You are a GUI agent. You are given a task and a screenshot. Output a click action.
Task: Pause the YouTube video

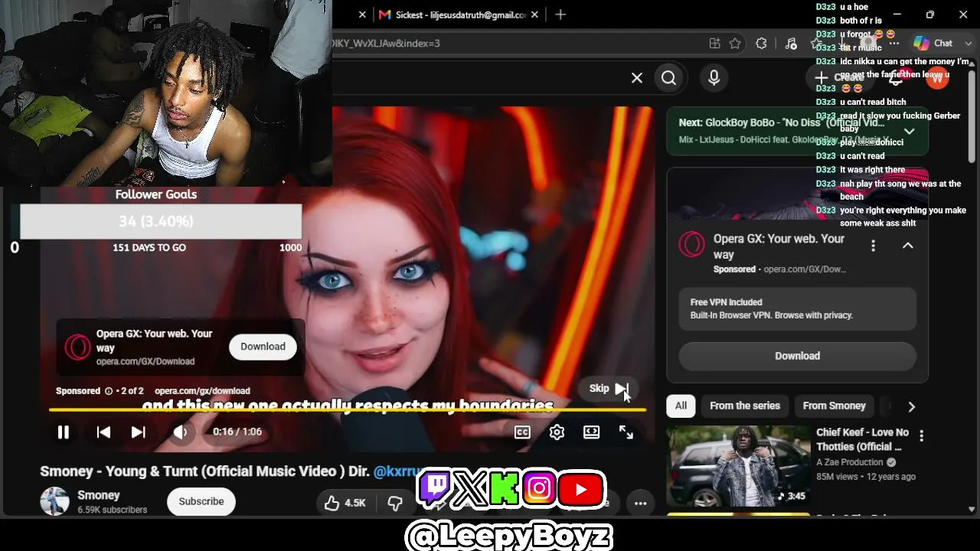tap(64, 432)
